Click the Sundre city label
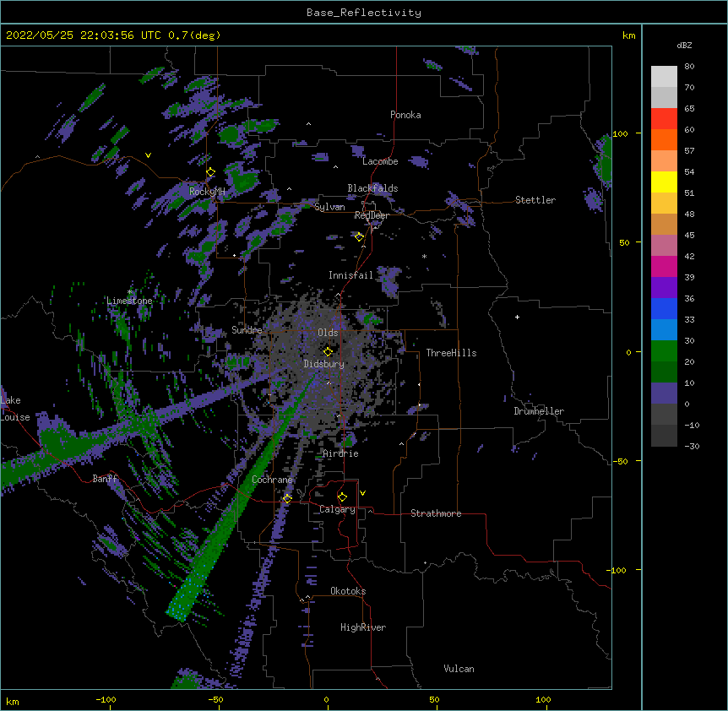 coord(247,330)
